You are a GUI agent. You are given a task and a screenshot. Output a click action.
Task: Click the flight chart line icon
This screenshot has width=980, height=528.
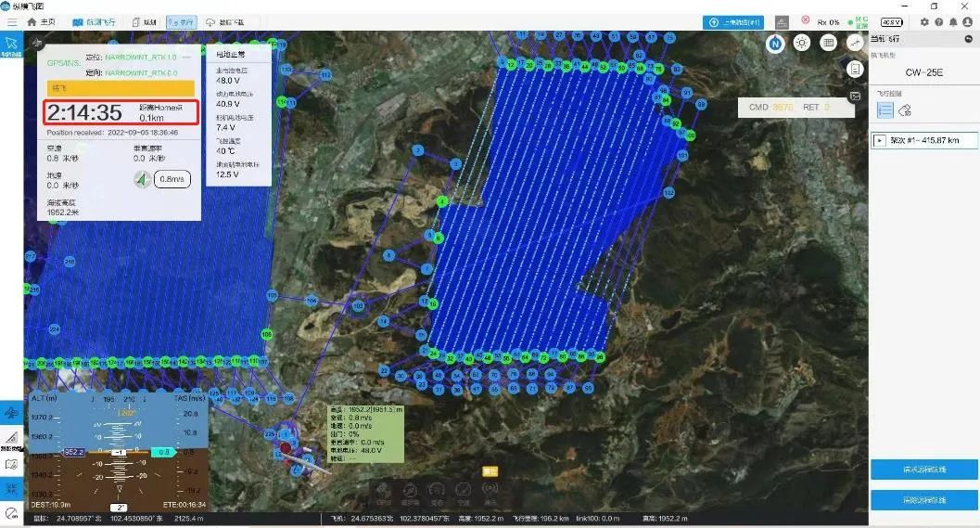click(x=854, y=43)
